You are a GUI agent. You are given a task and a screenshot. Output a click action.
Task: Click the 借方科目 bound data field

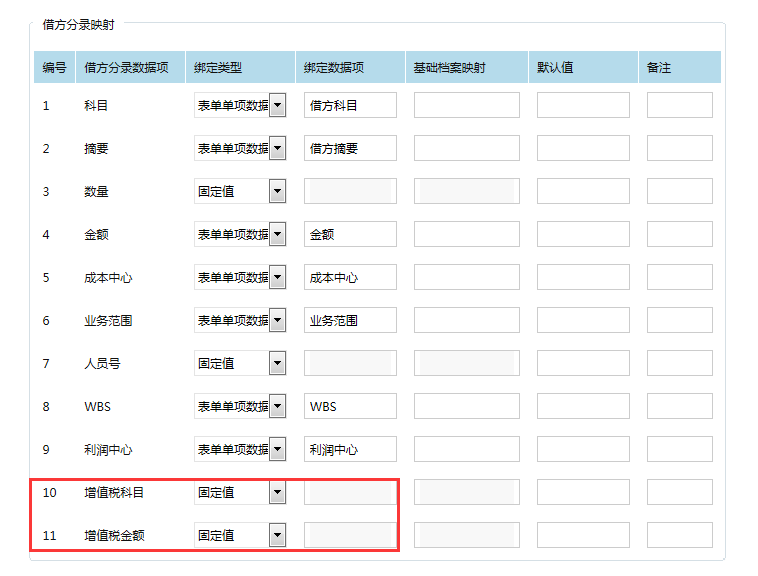click(350, 105)
